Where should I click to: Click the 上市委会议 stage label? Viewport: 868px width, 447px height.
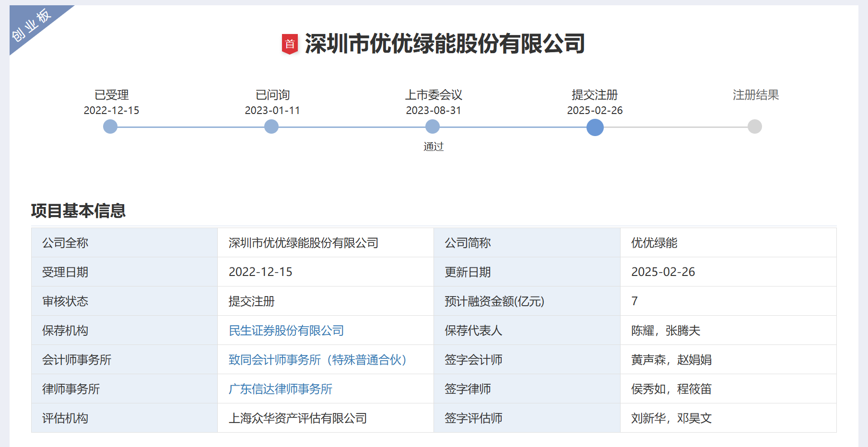pyautogui.click(x=434, y=95)
